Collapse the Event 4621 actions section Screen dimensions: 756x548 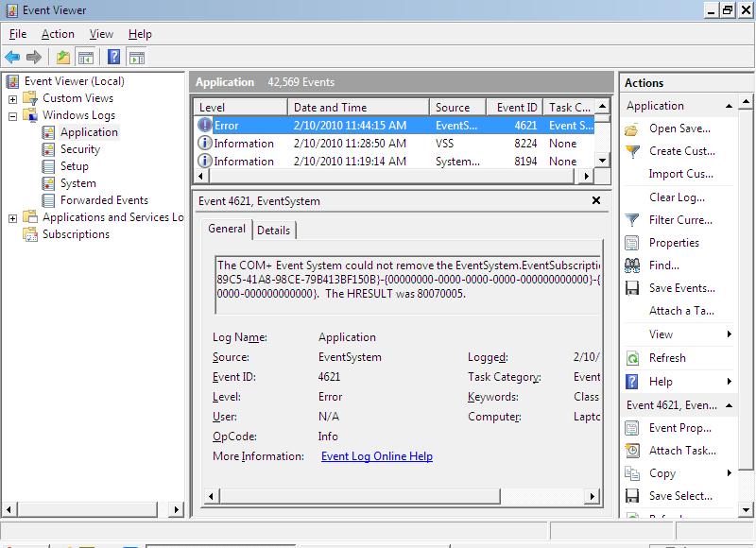(x=729, y=405)
